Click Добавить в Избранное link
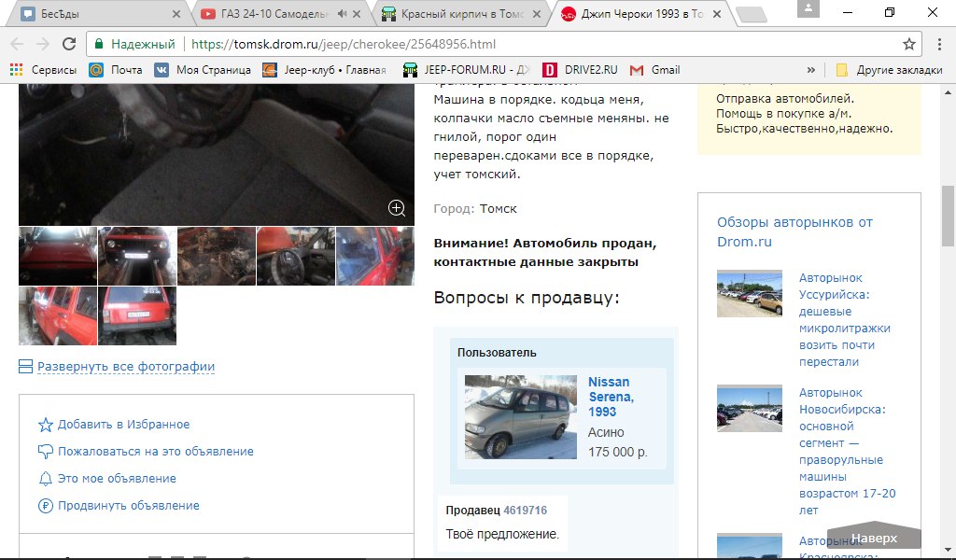 pyautogui.click(x=124, y=424)
